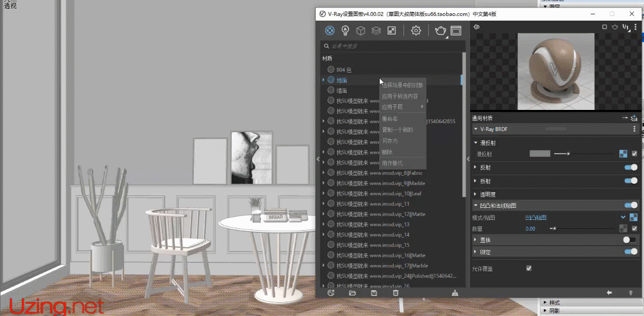644x316 pixels.
Task: Open the Lights tab (bulb icon)
Action: (x=345, y=31)
